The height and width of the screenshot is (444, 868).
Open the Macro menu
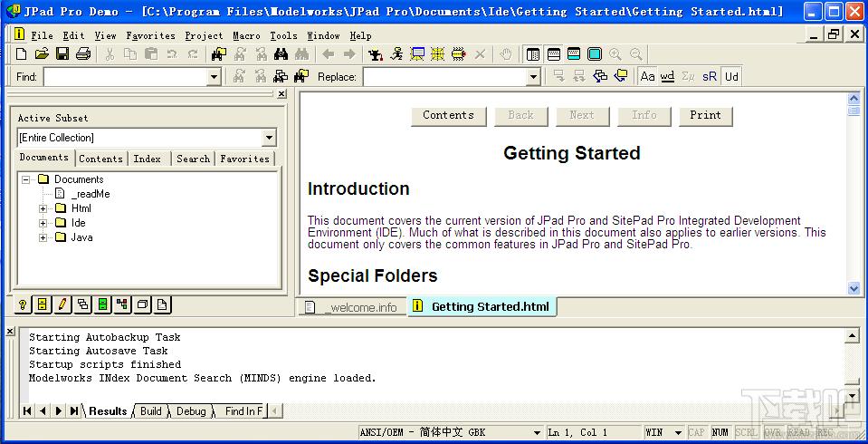(x=246, y=35)
